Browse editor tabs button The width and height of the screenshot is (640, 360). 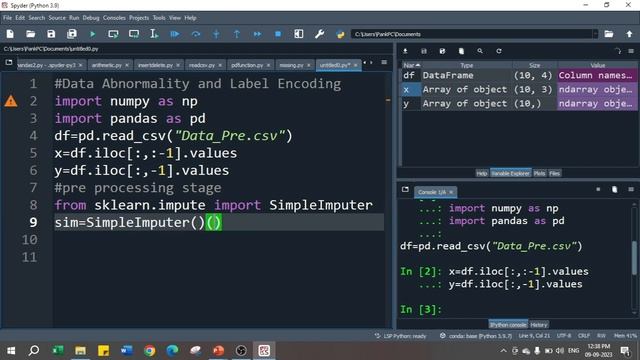click(x=9, y=62)
